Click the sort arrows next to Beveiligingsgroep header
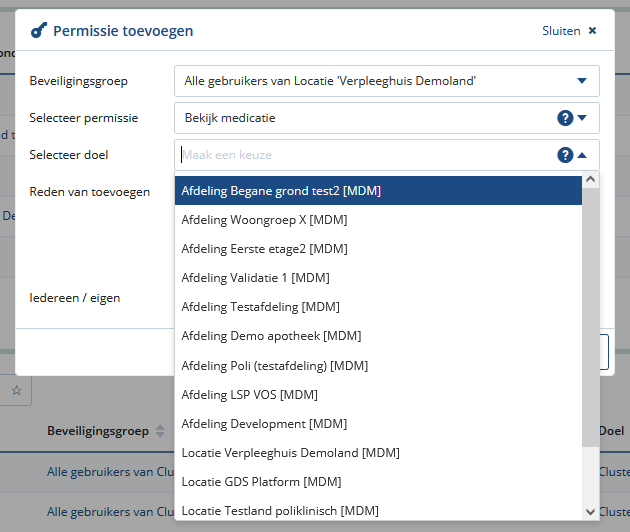This screenshot has width=630, height=532. coord(160,432)
